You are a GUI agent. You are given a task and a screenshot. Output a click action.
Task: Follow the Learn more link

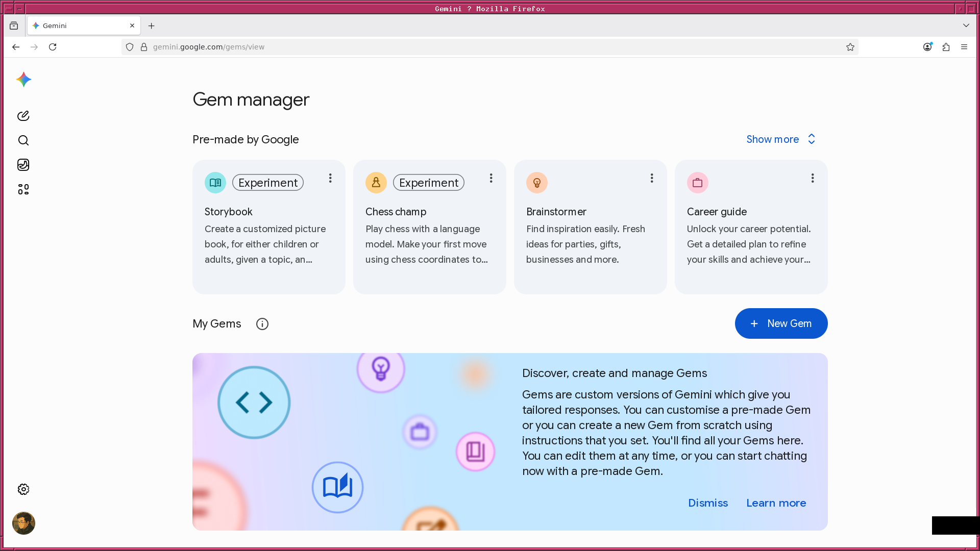pyautogui.click(x=776, y=503)
